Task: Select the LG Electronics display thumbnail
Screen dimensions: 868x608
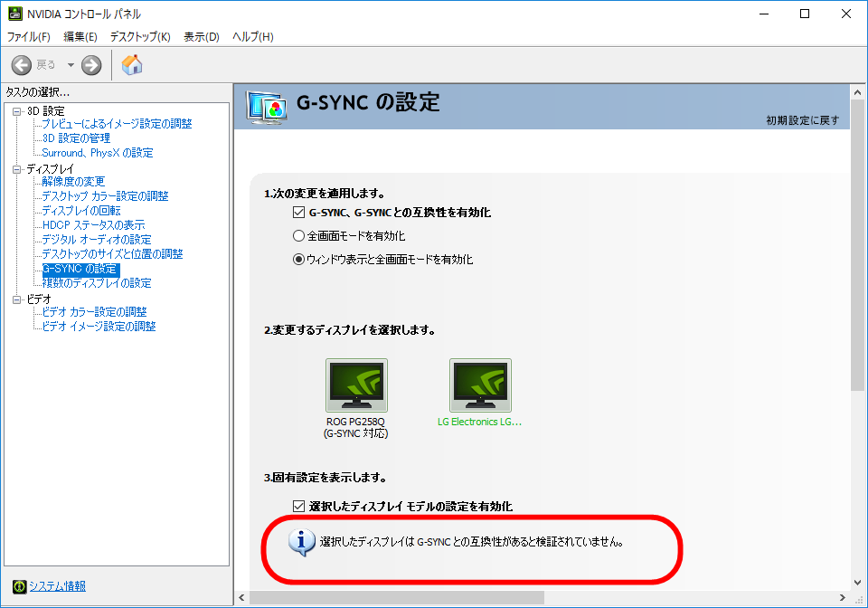Action: click(480, 385)
